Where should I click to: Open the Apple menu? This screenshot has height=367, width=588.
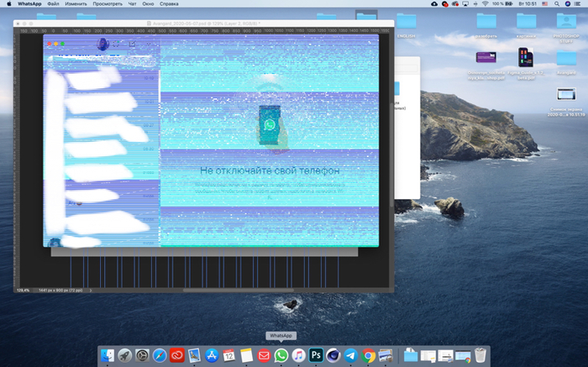(x=8, y=4)
